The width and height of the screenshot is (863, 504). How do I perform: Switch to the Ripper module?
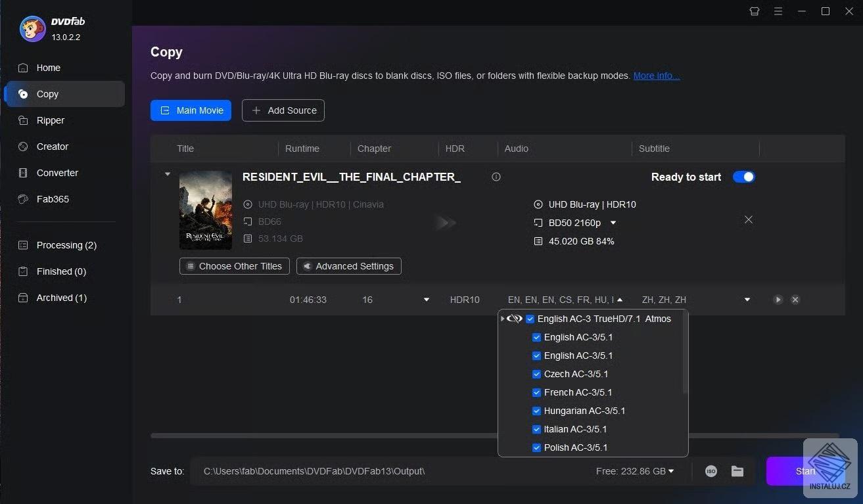click(x=51, y=120)
